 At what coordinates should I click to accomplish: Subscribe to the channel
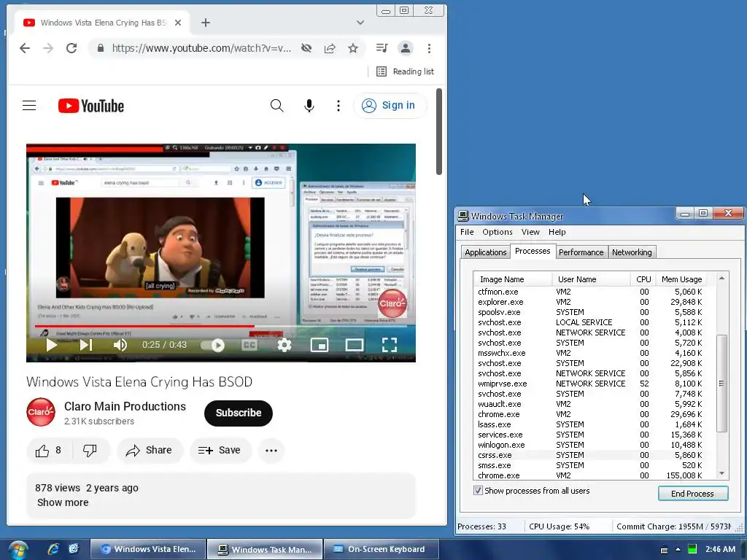click(x=239, y=413)
